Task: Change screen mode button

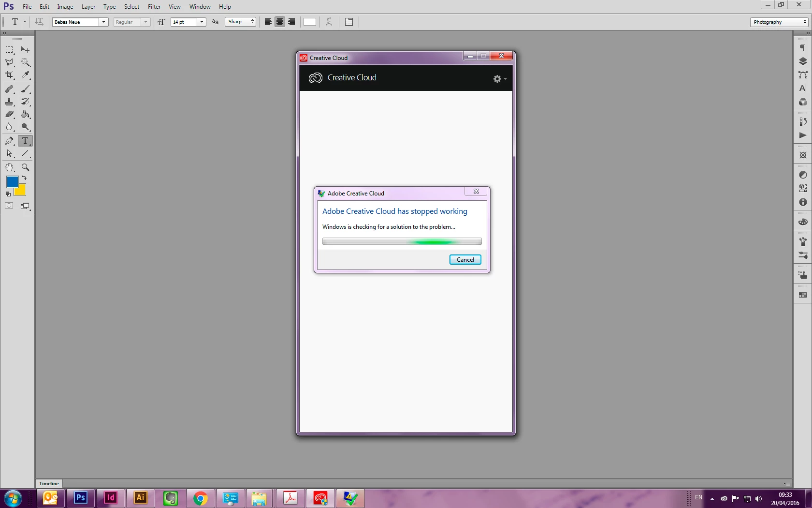Action: [x=25, y=206]
